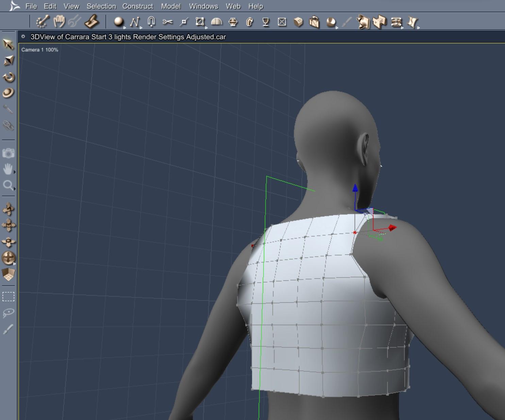This screenshot has height=420, width=505.
Task: Expand the magnifier tool flyout arrow
Action: 15,189
